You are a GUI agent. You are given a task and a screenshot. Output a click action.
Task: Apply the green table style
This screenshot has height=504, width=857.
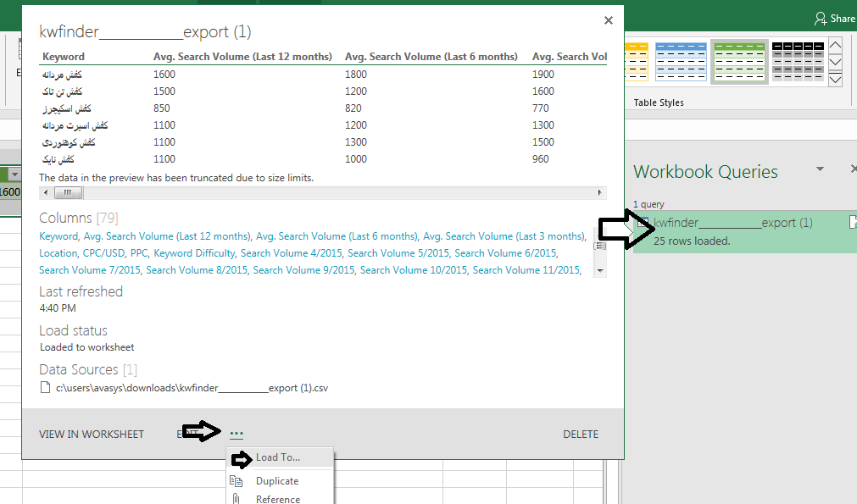pyautogui.click(x=739, y=61)
